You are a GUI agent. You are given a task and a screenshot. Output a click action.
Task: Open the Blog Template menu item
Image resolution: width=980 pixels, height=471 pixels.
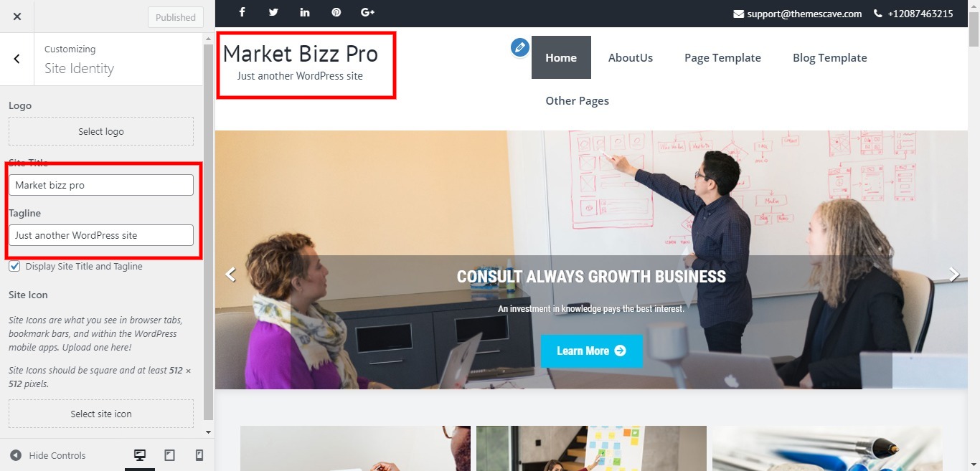tap(830, 57)
